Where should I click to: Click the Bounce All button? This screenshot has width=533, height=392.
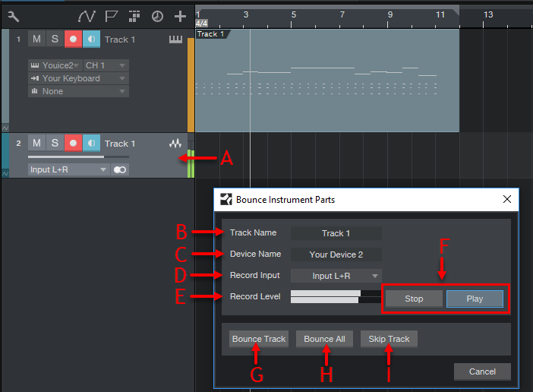click(x=324, y=339)
